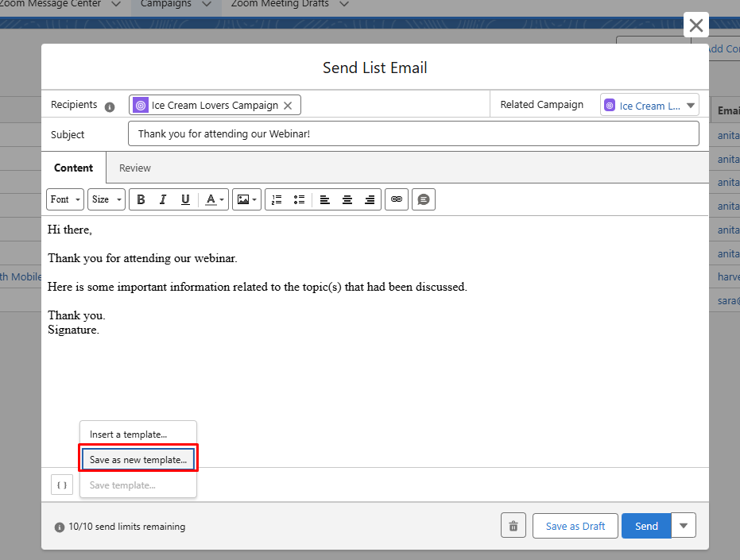Click the Save as Draft button

(x=575, y=526)
